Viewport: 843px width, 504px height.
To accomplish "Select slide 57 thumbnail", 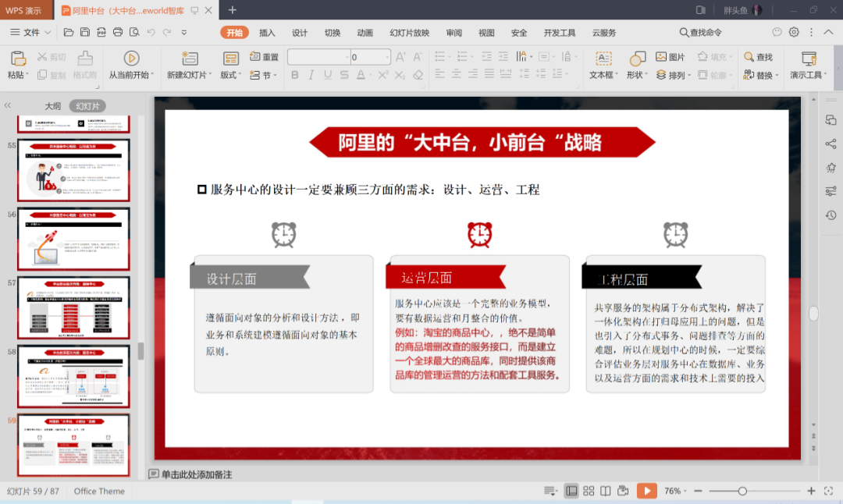I will click(73, 307).
